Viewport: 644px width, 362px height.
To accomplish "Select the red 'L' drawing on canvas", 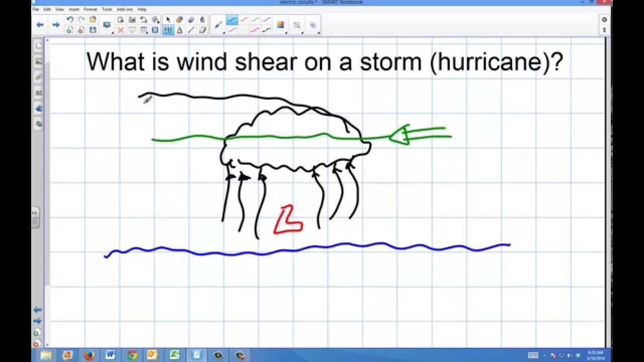I will (288, 220).
